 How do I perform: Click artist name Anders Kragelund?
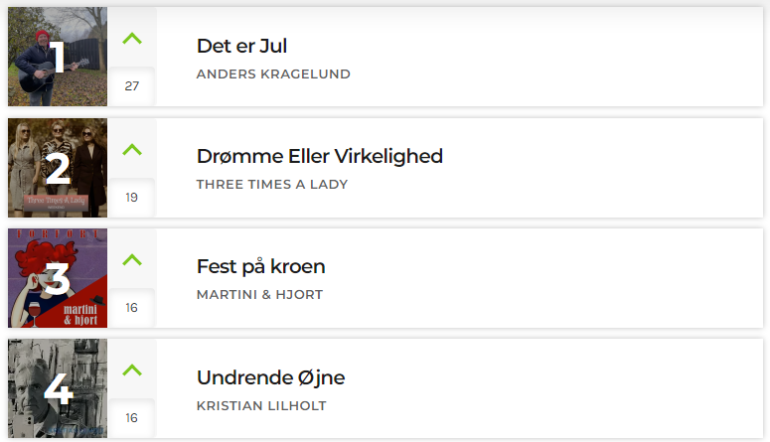point(274,74)
